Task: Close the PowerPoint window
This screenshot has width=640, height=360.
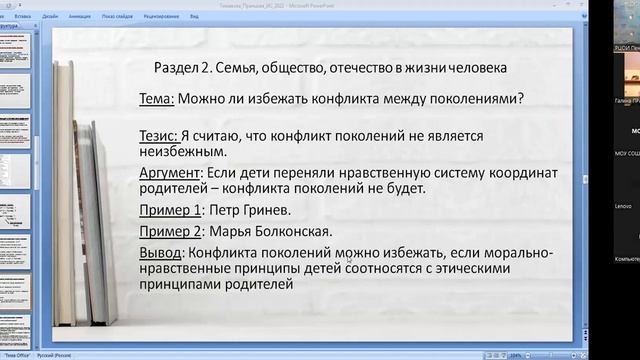Action: (x=582, y=5)
